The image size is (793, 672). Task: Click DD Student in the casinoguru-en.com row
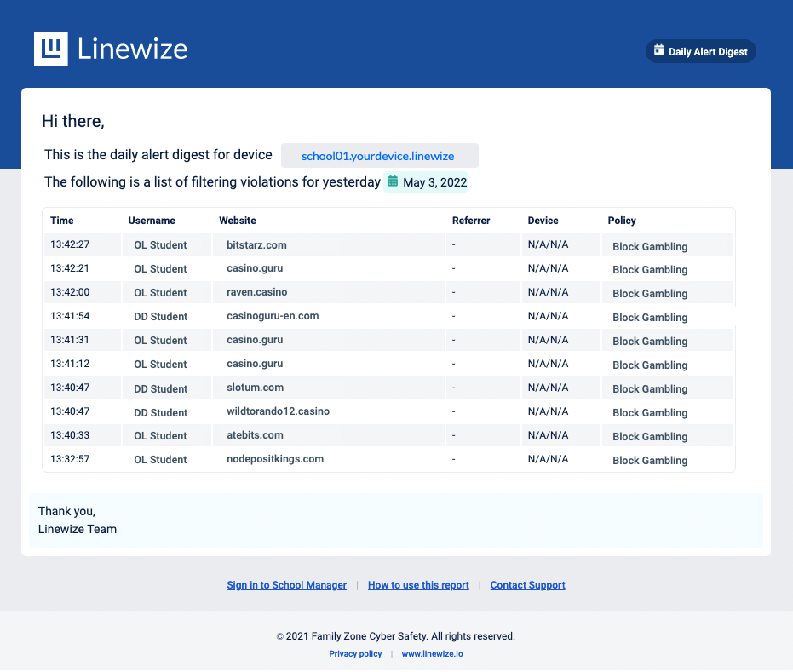160,317
